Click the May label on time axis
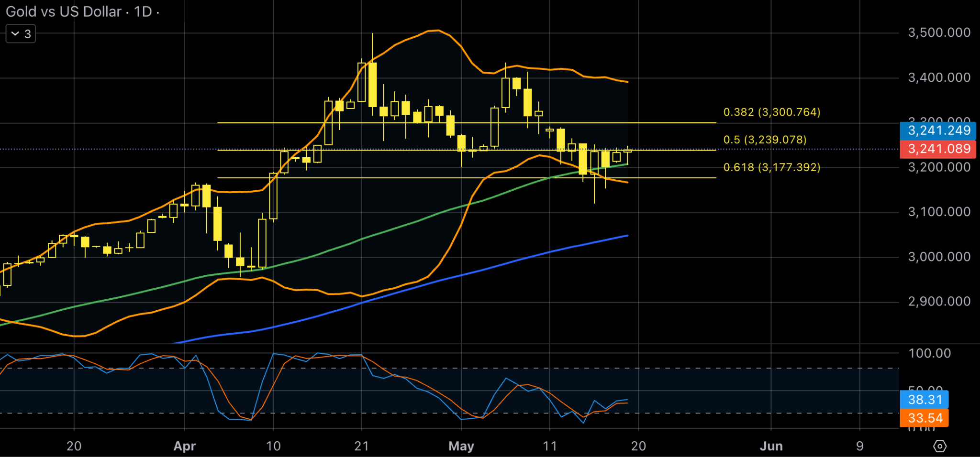This screenshot has width=980, height=457. (461, 446)
